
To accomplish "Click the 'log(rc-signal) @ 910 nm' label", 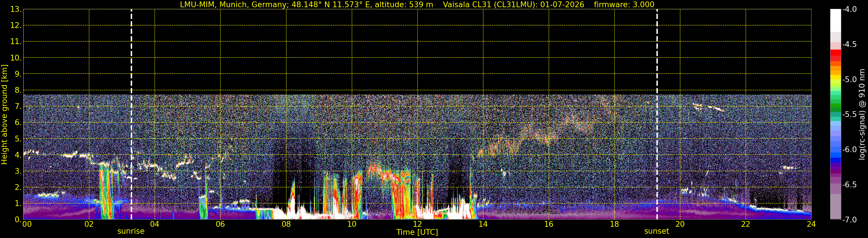I will [x=862, y=114].
